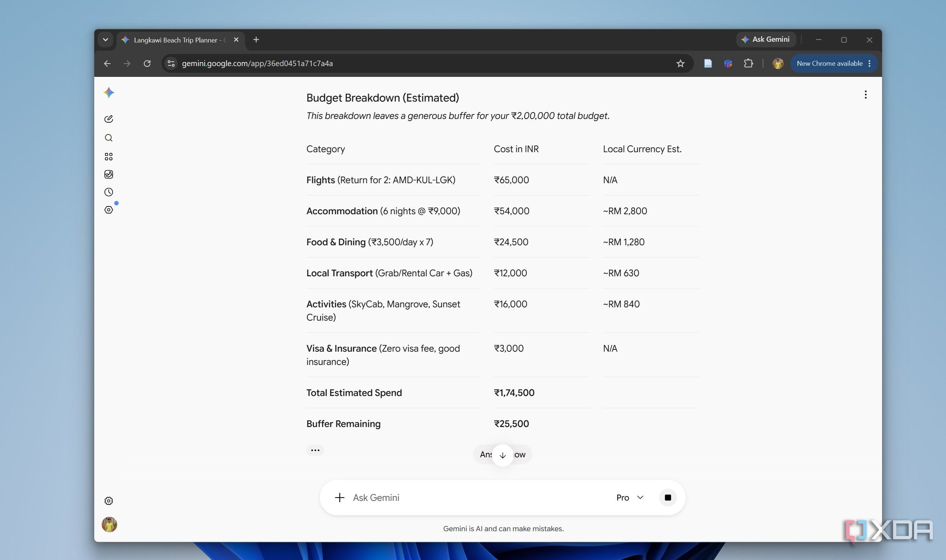Open a new browser tab
946x560 pixels.
tap(256, 40)
